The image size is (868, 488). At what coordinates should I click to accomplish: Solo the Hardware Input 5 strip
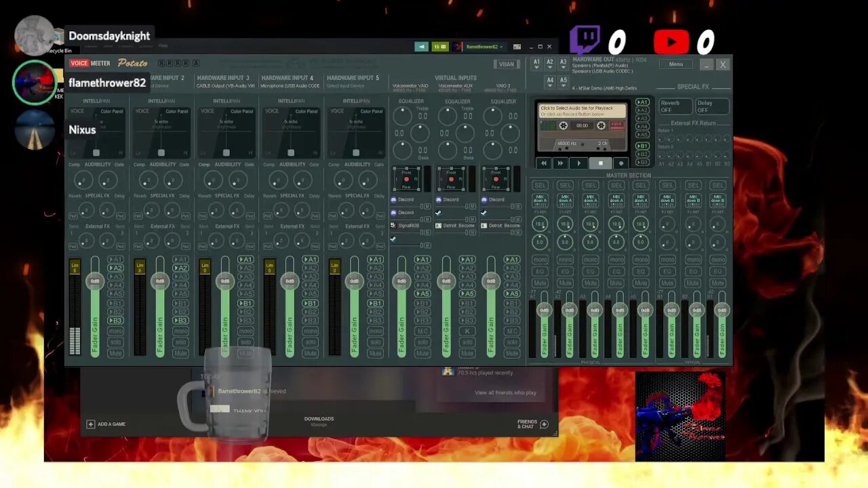click(376, 342)
